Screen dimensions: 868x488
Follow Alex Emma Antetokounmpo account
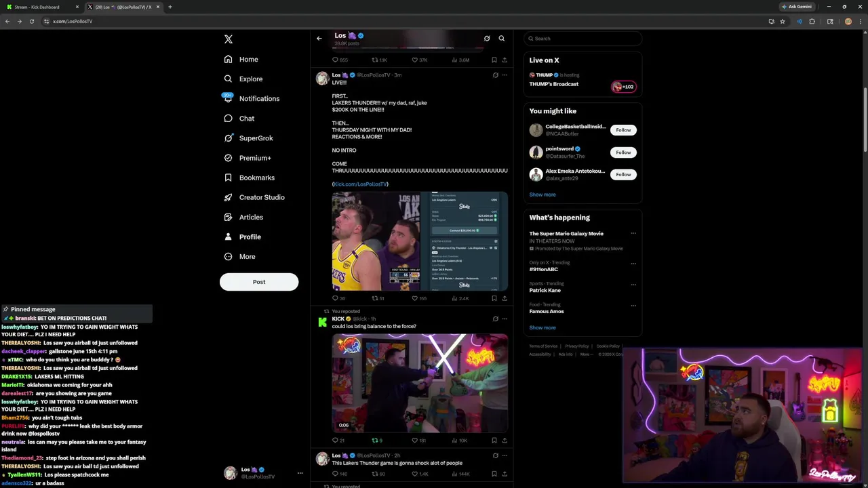623,175
